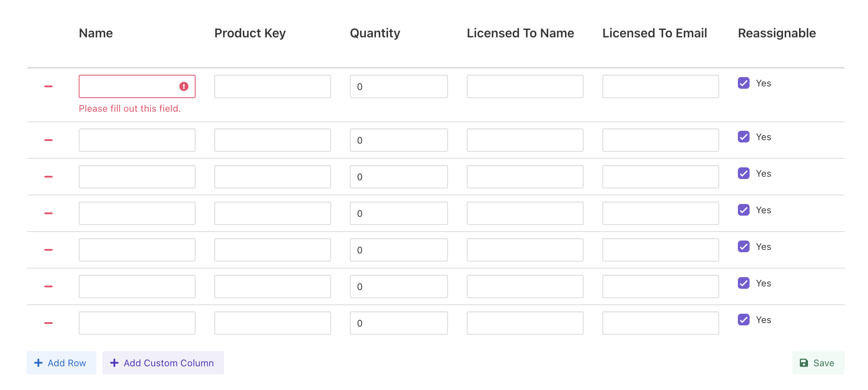Viewport: 868px width, 390px height.
Task: Click the first row's Product Key field
Action: point(272,86)
